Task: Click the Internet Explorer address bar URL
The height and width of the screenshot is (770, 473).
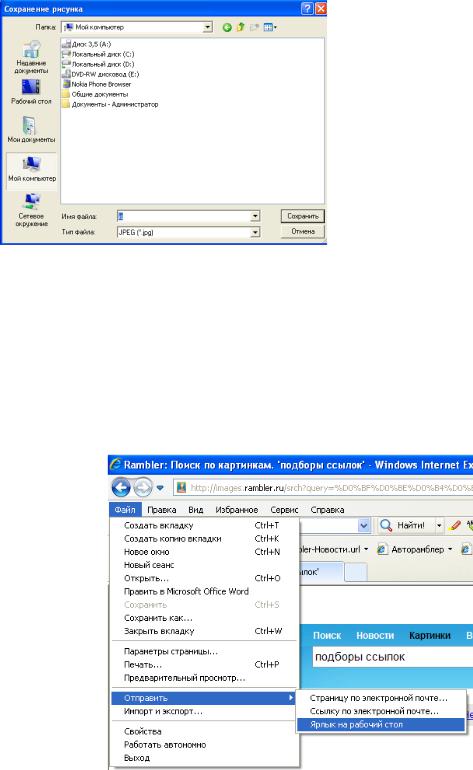Action: (332, 488)
